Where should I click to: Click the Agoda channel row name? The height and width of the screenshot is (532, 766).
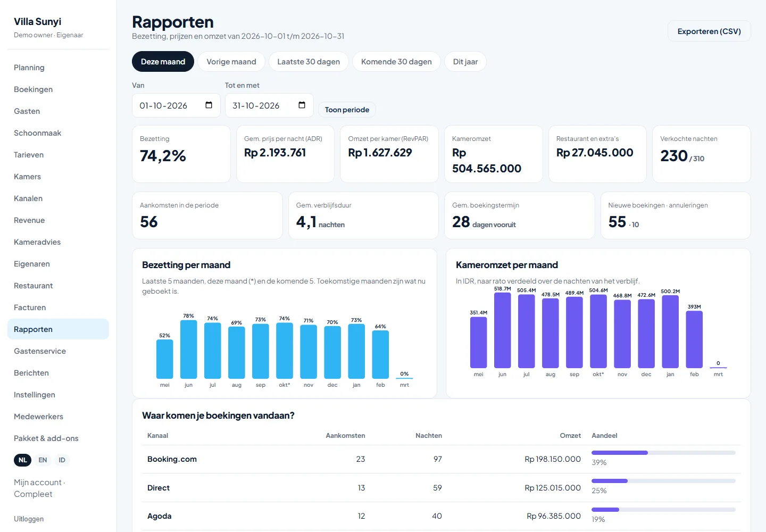pyautogui.click(x=159, y=516)
